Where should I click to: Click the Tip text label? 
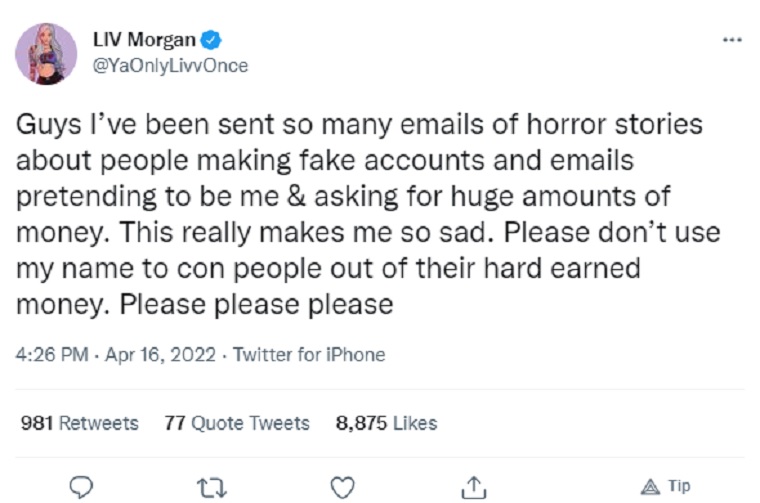(679, 486)
